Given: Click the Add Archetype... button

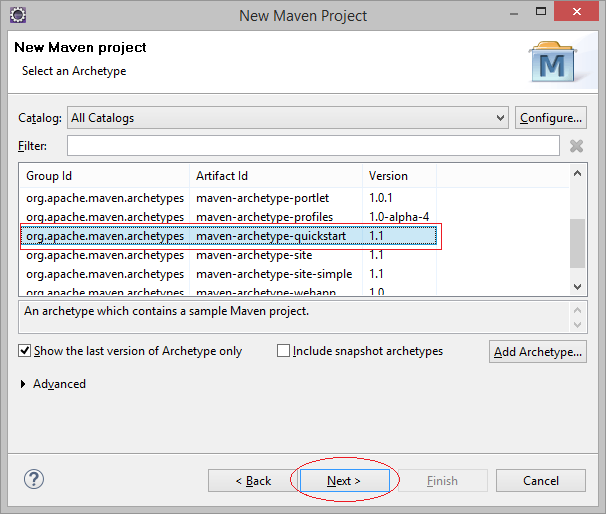Looking at the screenshot, I should [x=538, y=352].
